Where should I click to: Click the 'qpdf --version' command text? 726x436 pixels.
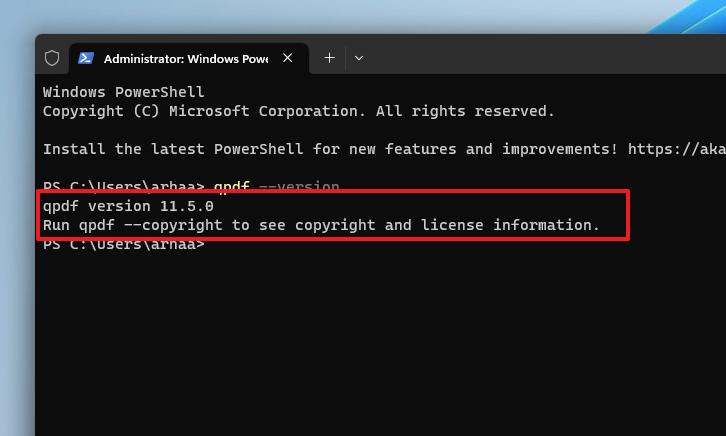(x=276, y=186)
